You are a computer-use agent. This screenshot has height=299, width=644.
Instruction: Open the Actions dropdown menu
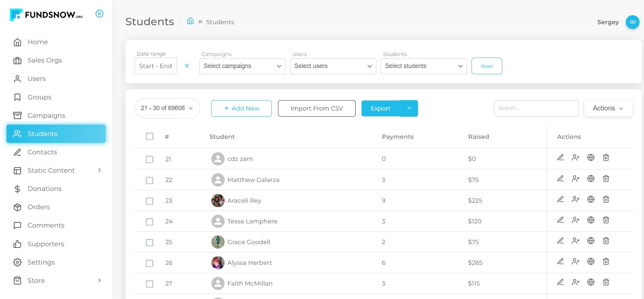[x=608, y=108]
